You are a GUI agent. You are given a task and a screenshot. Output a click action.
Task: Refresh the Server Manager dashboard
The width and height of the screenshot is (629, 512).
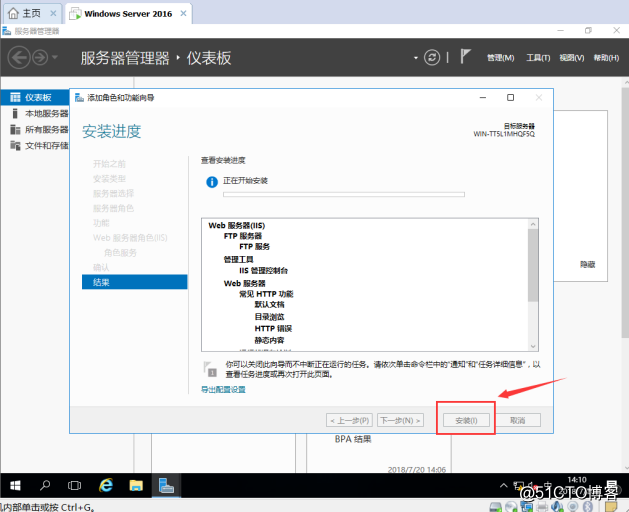point(432,58)
